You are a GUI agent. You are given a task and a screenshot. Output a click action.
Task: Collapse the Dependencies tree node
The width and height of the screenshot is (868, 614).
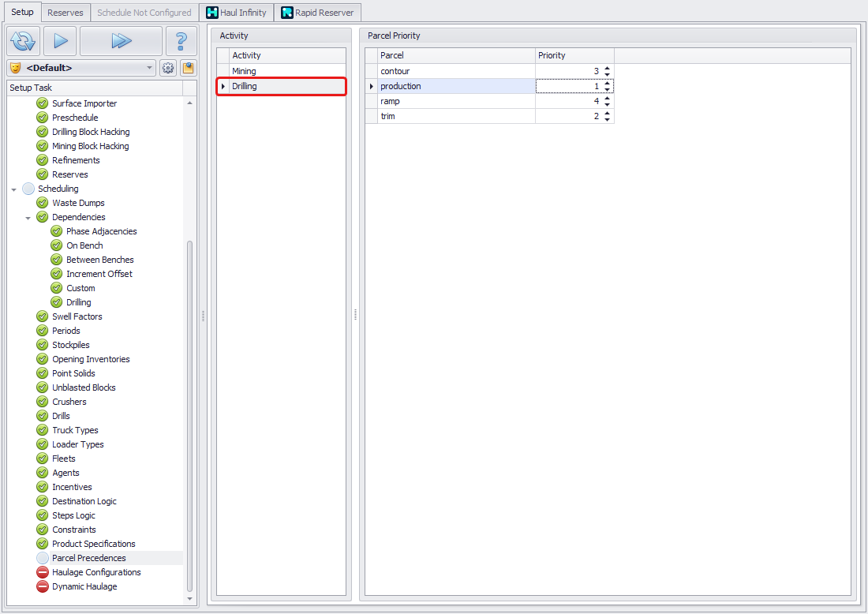(28, 218)
